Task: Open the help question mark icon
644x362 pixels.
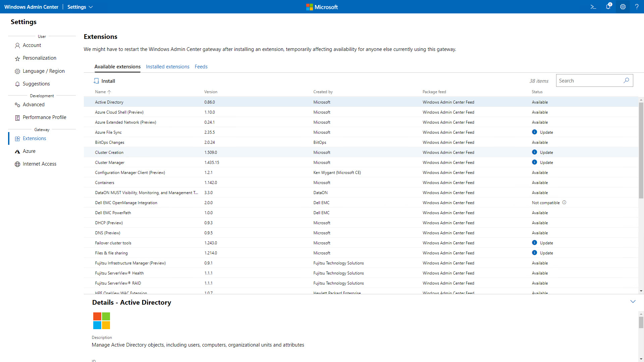Action: 637,7
